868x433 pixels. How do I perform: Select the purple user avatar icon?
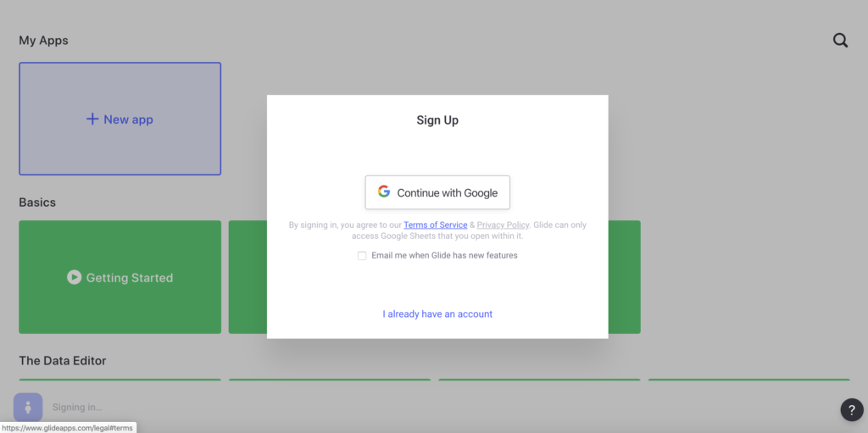pyautogui.click(x=28, y=408)
